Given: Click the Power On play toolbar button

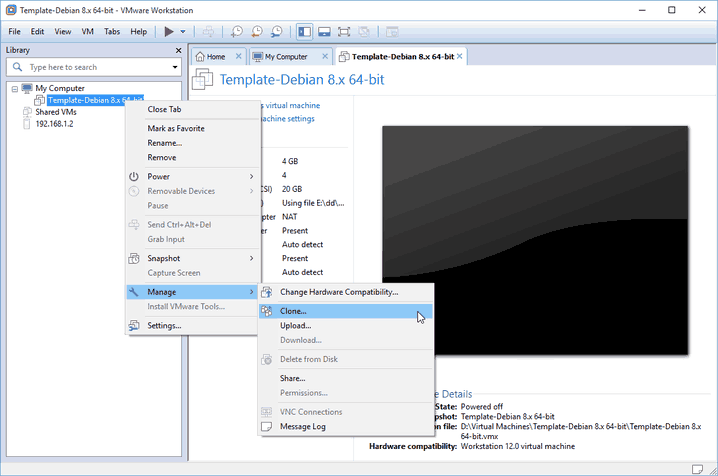Looking at the screenshot, I should click(169, 32).
